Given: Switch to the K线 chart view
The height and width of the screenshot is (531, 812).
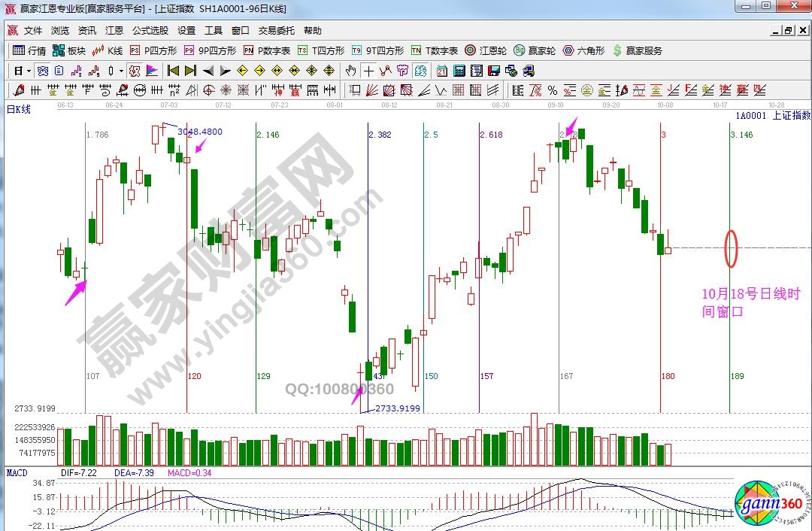Looking at the screenshot, I should pyautogui.click(x=108, y=51).
